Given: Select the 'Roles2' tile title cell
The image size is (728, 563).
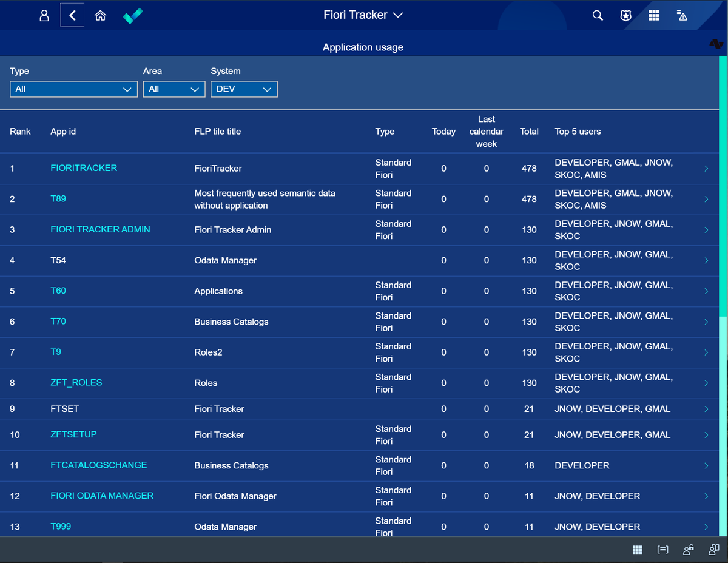Looking at the screenshot, I should coord(208,352).
